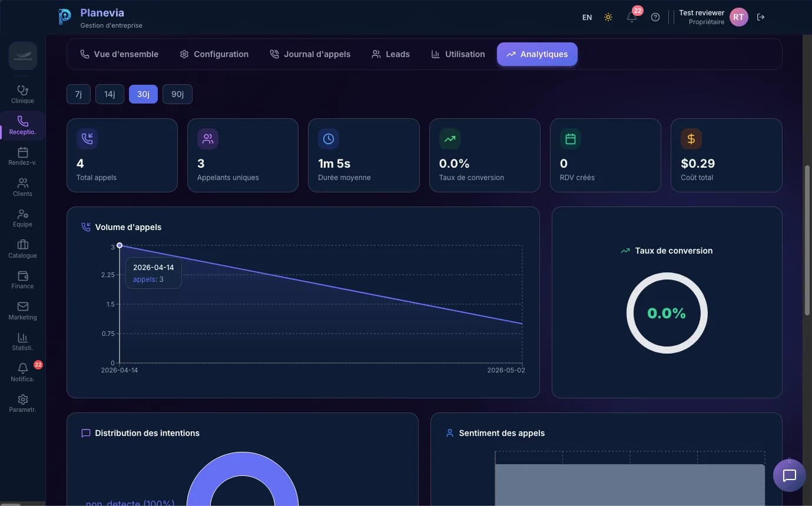Switch language with the EN button
This screenshot has width=812, height=506.
click(x=587, y=17)
